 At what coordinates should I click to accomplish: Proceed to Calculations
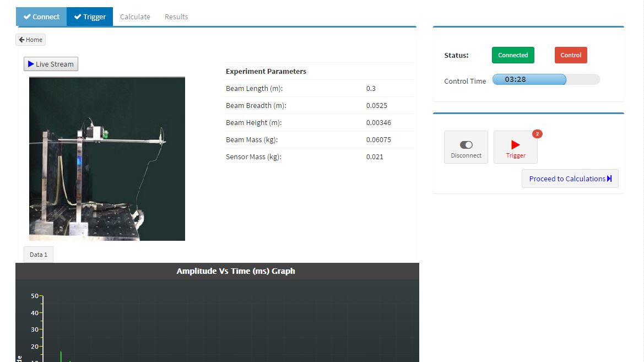570,179
